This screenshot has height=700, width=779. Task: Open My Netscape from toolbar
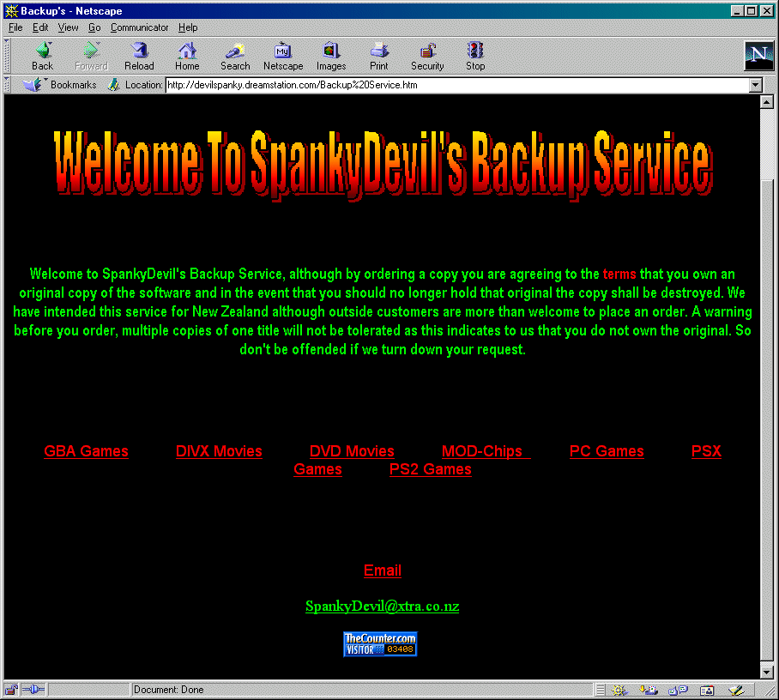click(x=283, y=56)
